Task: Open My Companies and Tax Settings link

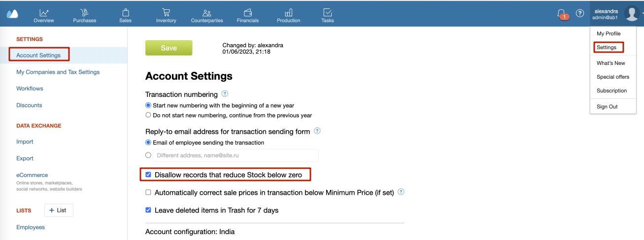Action: click(x=58, y=72)
